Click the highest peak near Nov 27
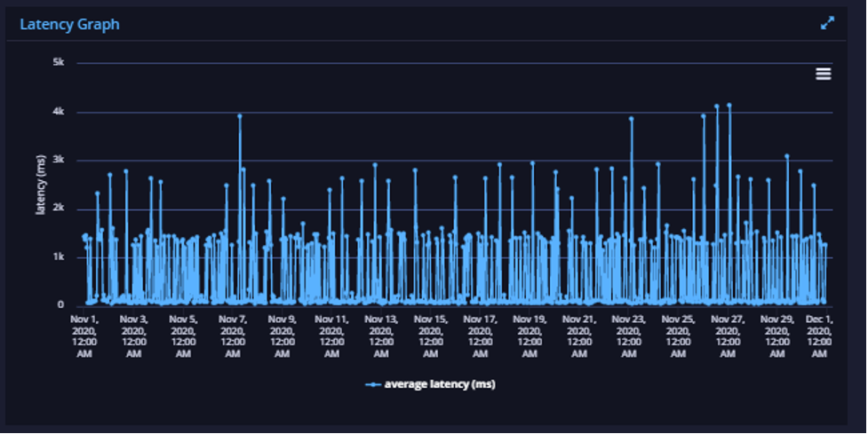The width and height of the screenshot is (868, 434). 729,105
